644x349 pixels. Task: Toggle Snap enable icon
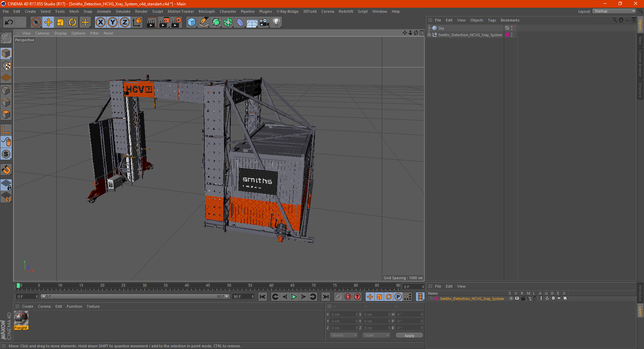click(6, 154)
